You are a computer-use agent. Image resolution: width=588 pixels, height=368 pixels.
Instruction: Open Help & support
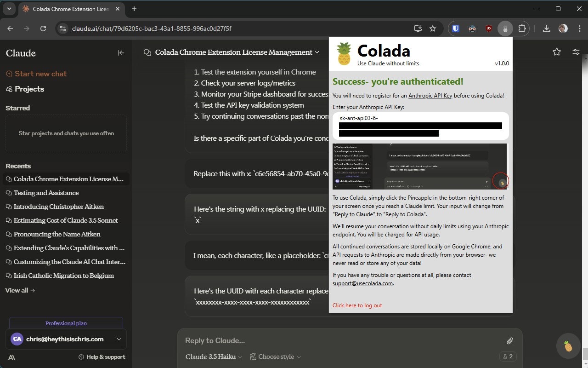[102, 357]
